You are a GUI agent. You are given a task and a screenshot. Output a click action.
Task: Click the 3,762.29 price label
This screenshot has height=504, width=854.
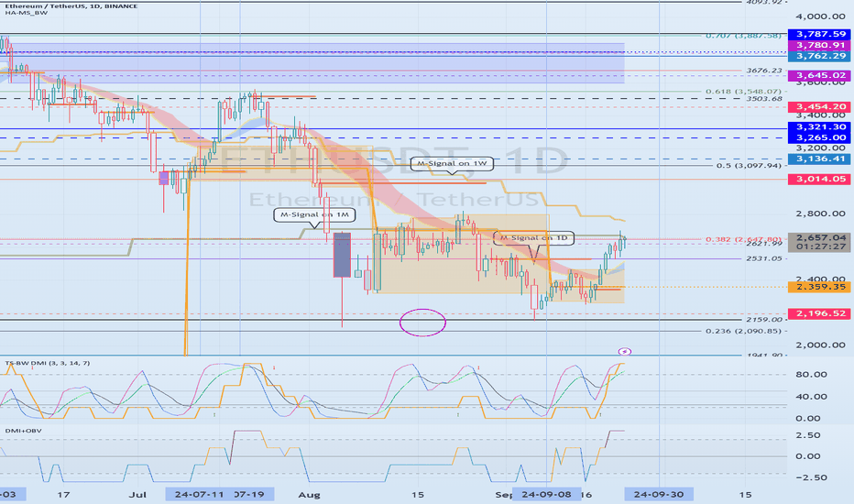point(819,56)
